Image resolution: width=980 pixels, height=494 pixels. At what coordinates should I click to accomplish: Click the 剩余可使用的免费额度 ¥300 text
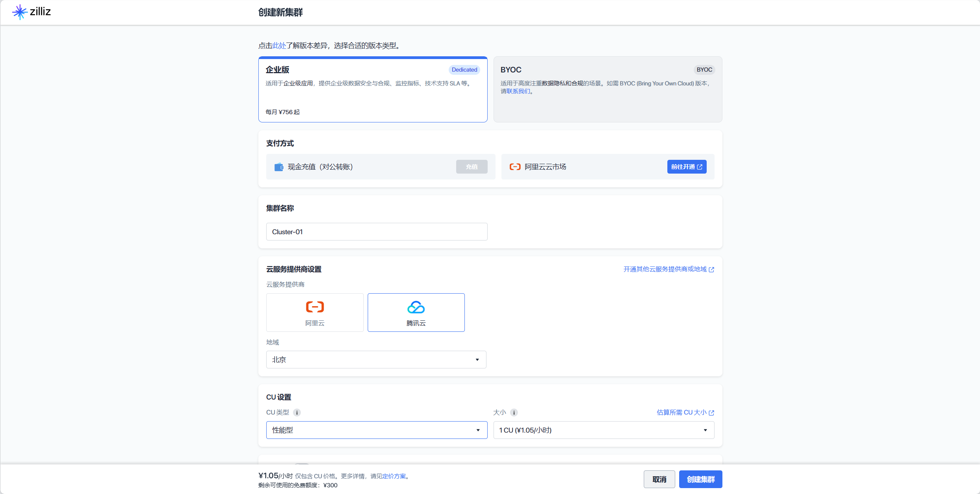tap(298, 485)
